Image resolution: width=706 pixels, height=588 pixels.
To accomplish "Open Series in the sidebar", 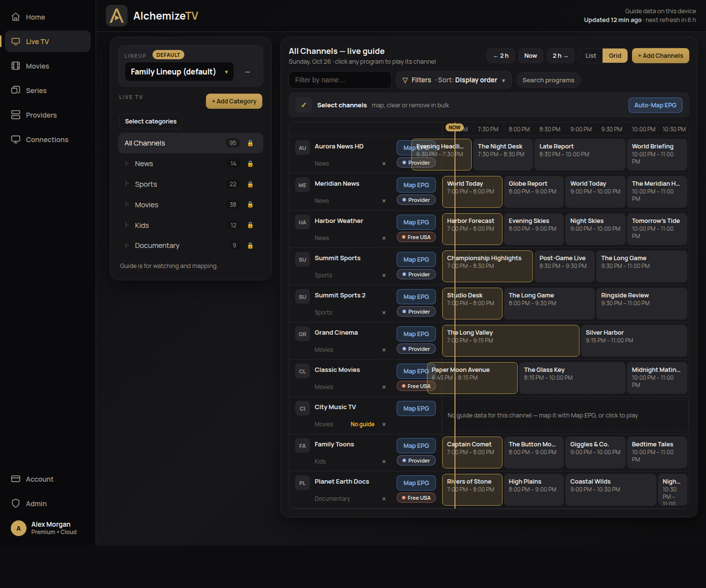I will (x=48, y=91).
